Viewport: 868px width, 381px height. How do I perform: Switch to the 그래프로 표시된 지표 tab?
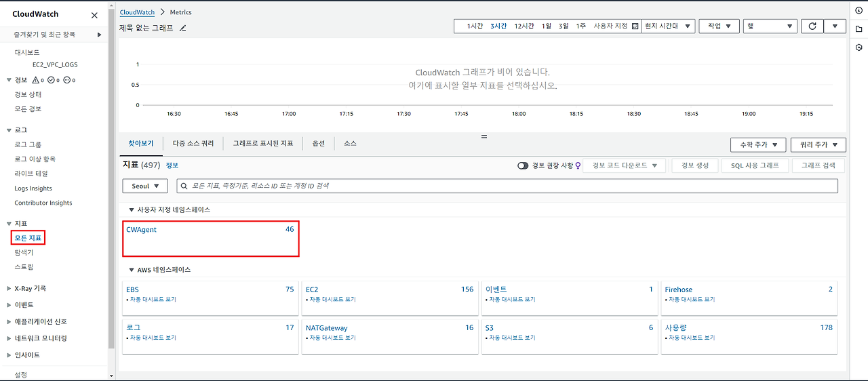click(x=263, y=144)
